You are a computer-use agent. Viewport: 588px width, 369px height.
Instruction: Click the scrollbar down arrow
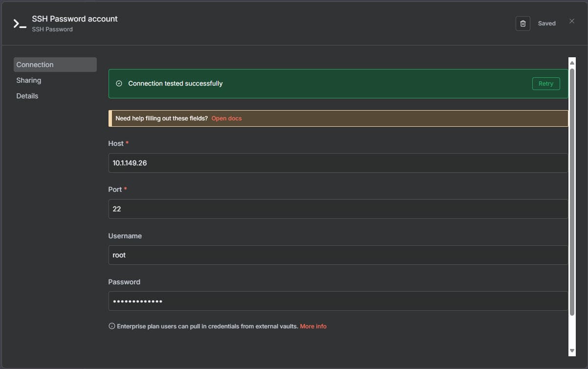[x=572, y=350]
